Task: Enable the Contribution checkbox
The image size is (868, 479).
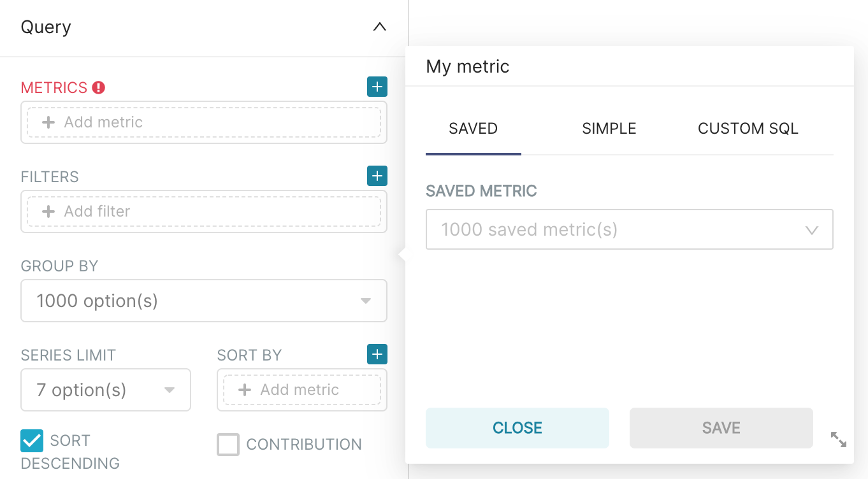Action: (228, 445)
